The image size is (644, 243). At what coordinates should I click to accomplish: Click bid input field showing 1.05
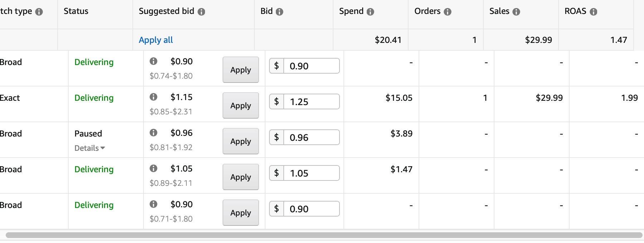312,173
